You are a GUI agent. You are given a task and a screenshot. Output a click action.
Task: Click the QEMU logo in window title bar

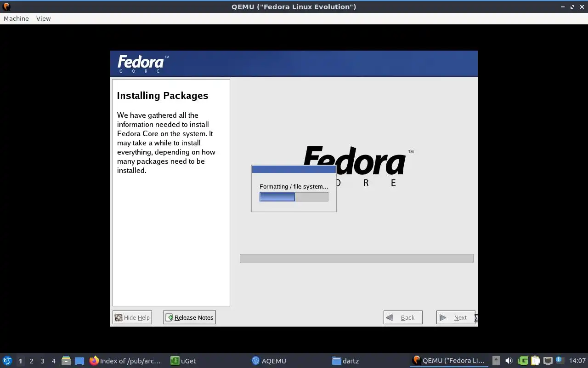[6, 6]
